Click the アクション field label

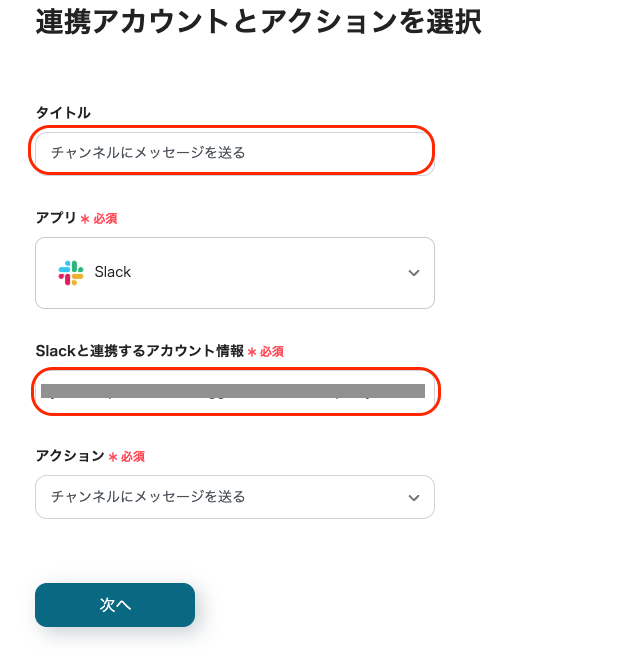(x=70, y=456)
